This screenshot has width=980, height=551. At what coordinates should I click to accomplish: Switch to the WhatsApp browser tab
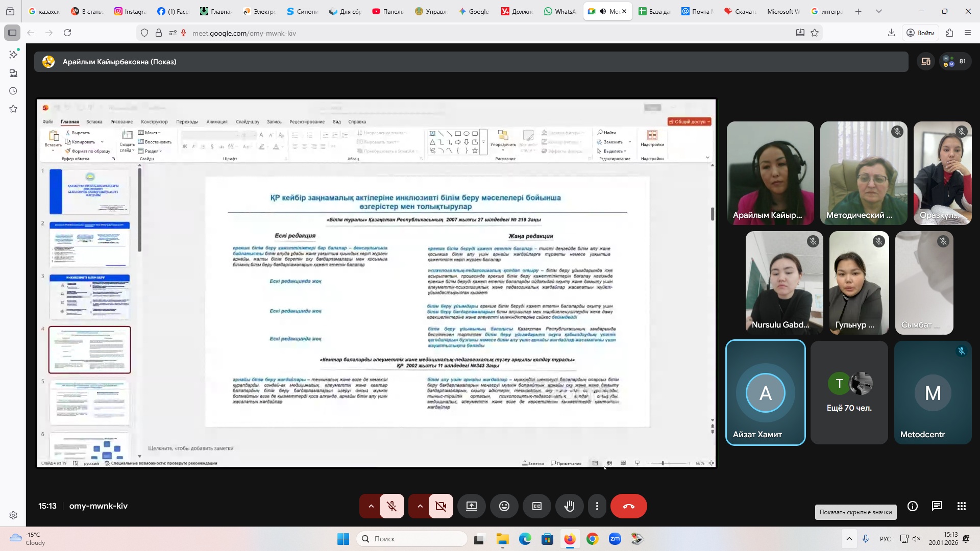(x=560, y=11)
